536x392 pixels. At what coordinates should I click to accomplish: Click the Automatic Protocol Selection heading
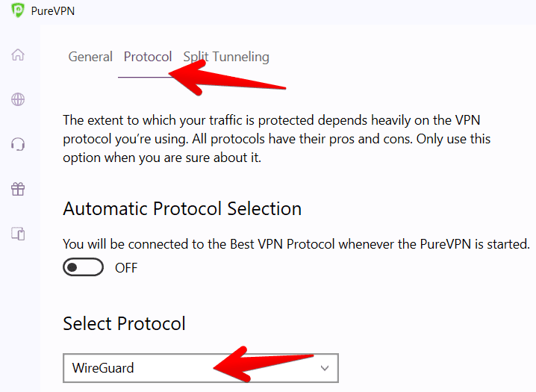pos(182,209)
